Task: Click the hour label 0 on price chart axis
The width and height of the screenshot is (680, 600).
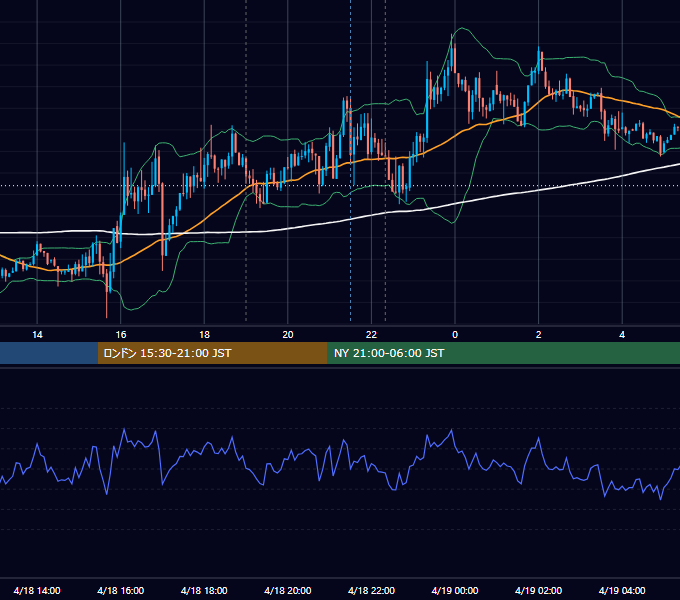Action: (x=455, y=335)
